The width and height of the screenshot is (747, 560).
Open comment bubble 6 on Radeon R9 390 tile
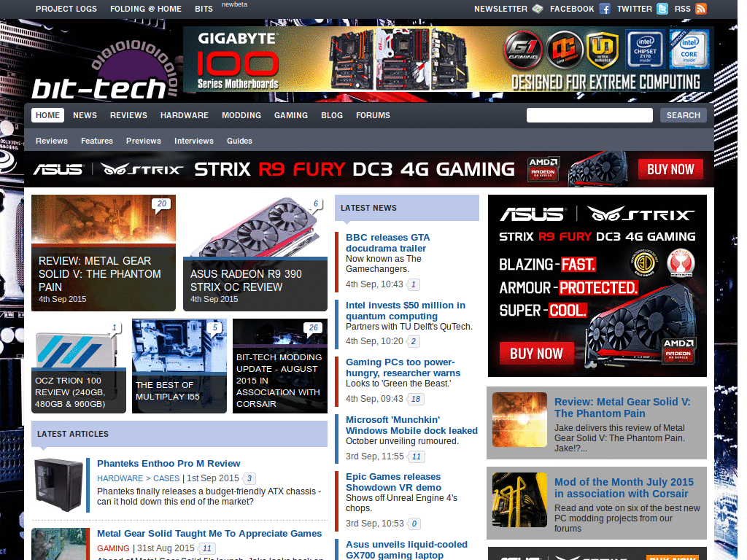315,204
